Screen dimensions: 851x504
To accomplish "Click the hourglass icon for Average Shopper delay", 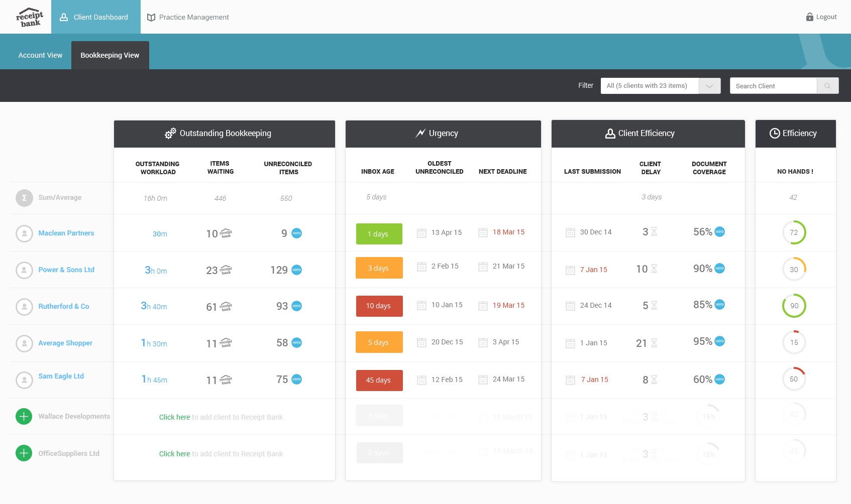I will tap(654, 343).
